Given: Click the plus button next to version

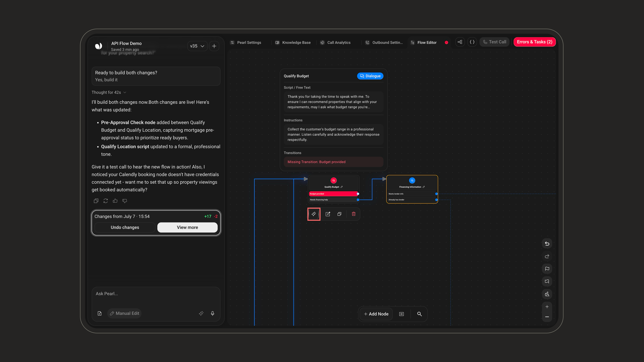Looking at the screenshot, I should click(x=214, y=46).
